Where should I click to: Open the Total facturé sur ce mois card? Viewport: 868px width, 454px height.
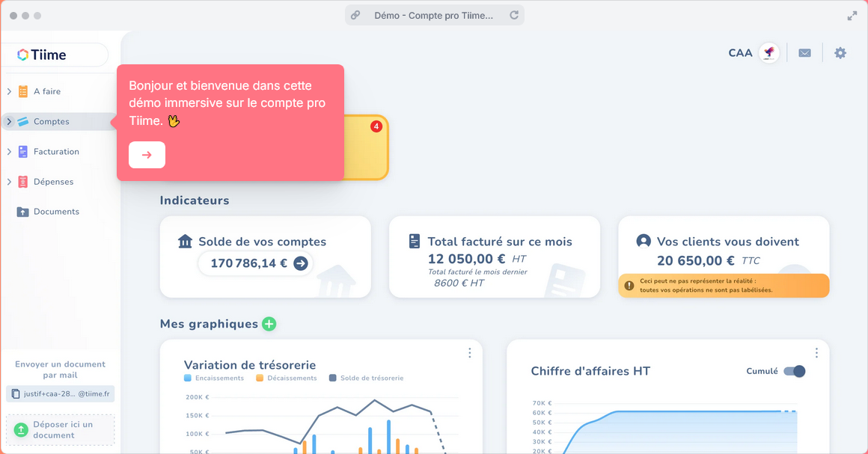click(x=495, y=257)
